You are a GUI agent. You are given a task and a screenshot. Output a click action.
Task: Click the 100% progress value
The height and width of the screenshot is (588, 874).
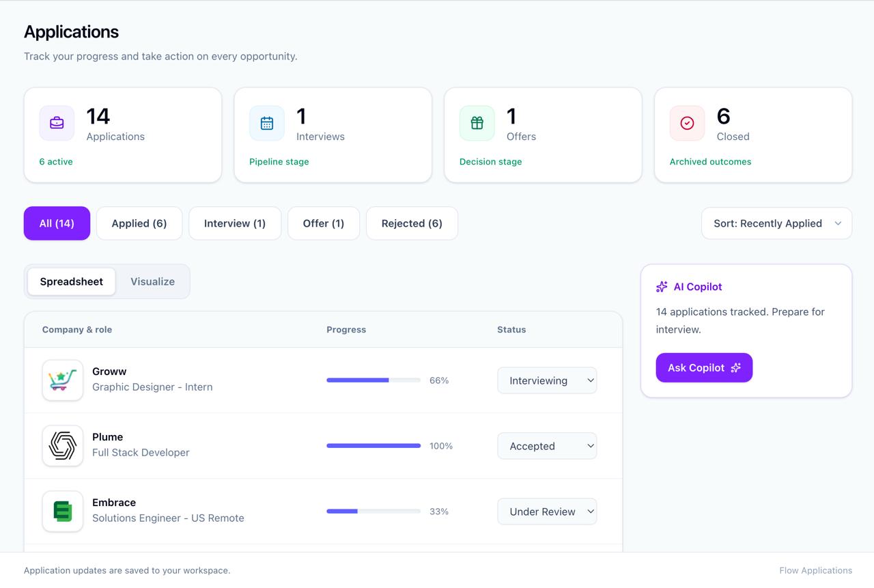441,446
